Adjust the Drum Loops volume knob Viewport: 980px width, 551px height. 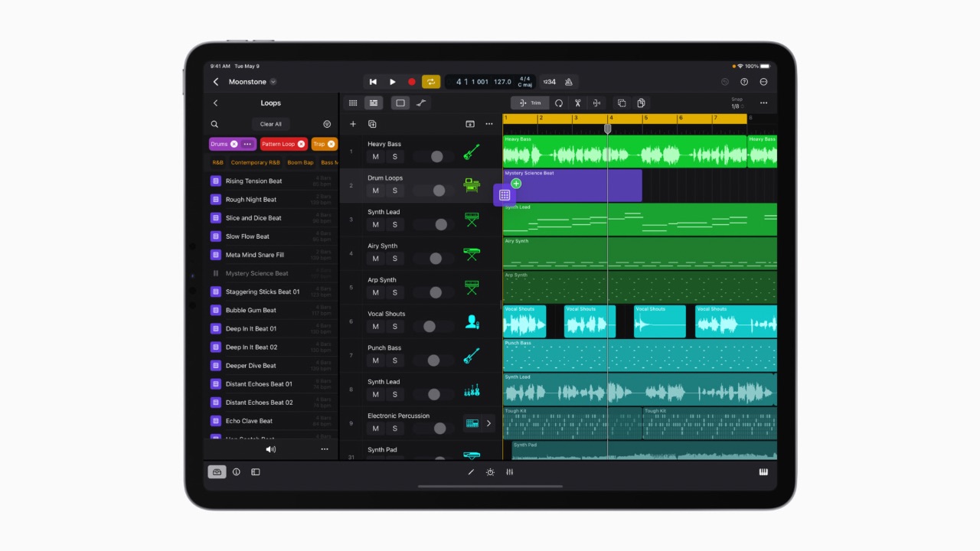click(439, 190)
